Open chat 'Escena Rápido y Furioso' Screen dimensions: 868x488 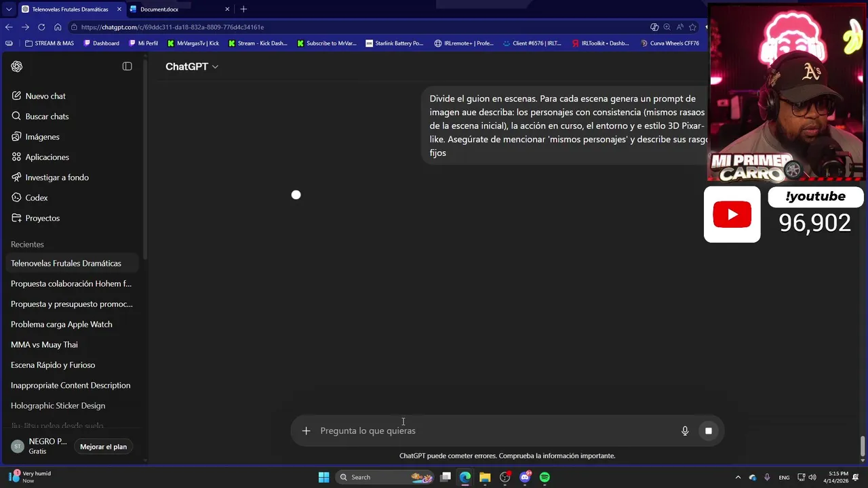71,365
